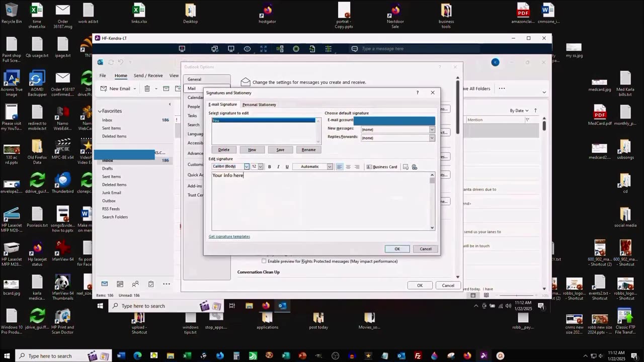
Task: Insert a picture into the signature
Action: pos(406,167)
